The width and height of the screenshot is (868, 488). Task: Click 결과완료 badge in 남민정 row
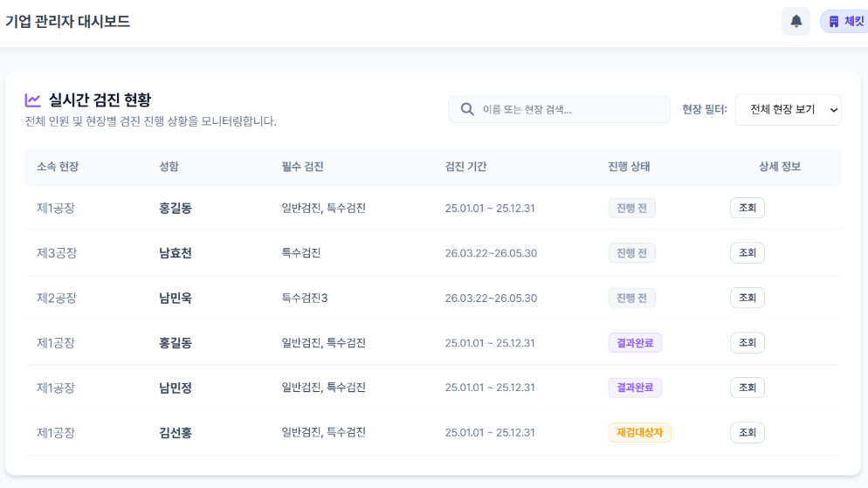(635, 388)
